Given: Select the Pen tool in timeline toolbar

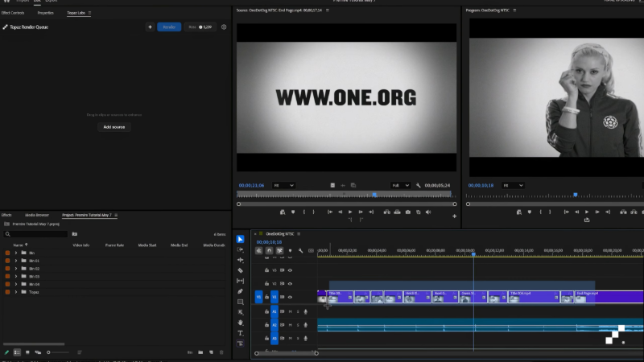Looking at the screenshot, I should 240,291.
